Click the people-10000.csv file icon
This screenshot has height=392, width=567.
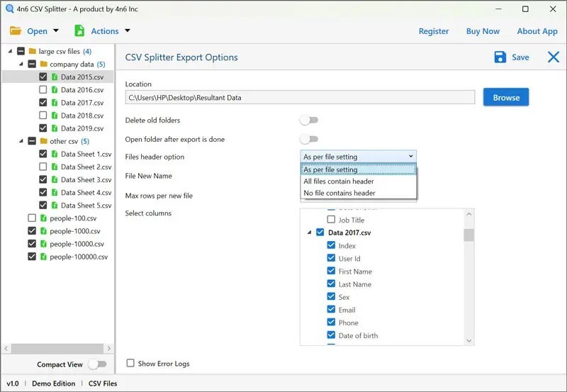43,244
